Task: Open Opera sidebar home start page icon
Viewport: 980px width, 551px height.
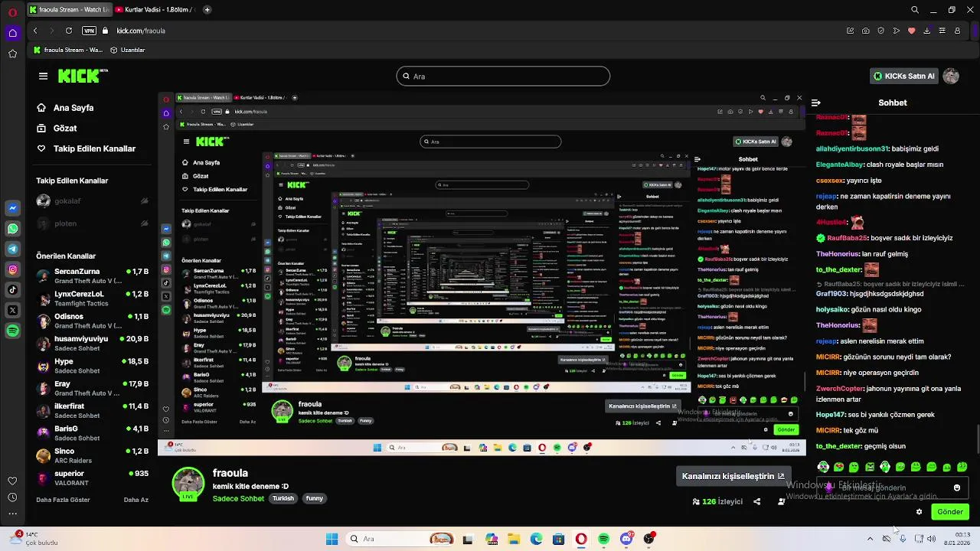Action: point(12,33)
